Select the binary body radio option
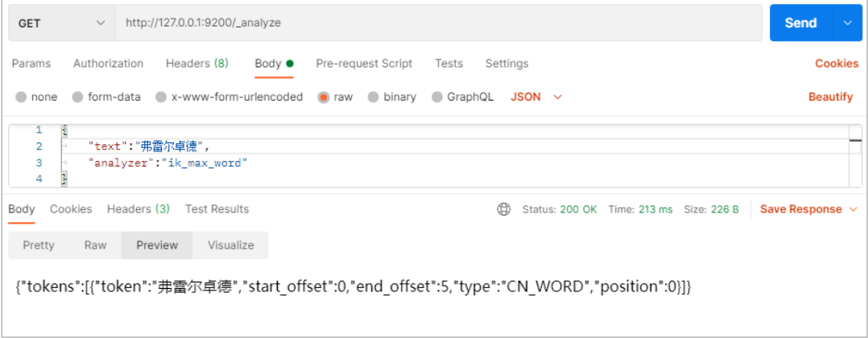The height and width of the screenshot is (338, 868). pos(374,97)
